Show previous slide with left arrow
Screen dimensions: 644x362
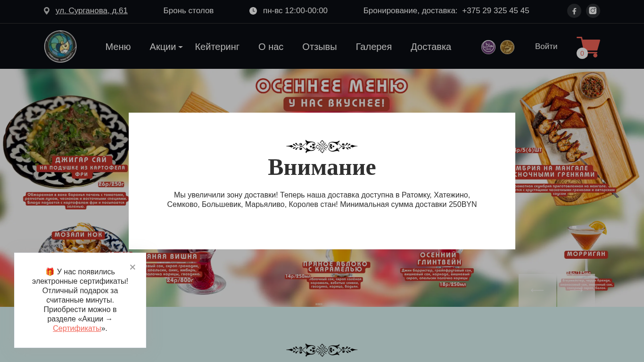(x=537, y=290)
